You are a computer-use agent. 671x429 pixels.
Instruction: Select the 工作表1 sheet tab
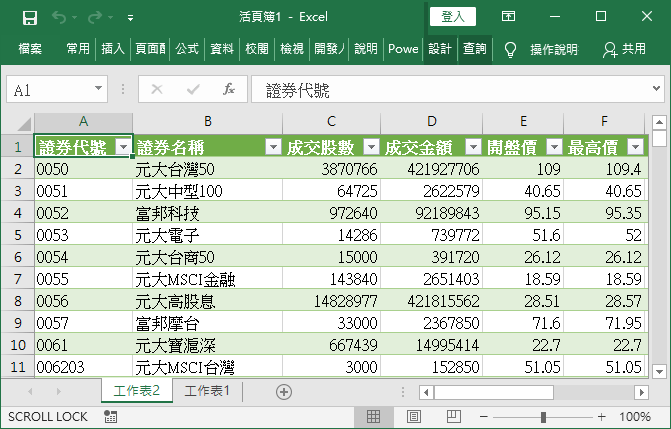207,390
